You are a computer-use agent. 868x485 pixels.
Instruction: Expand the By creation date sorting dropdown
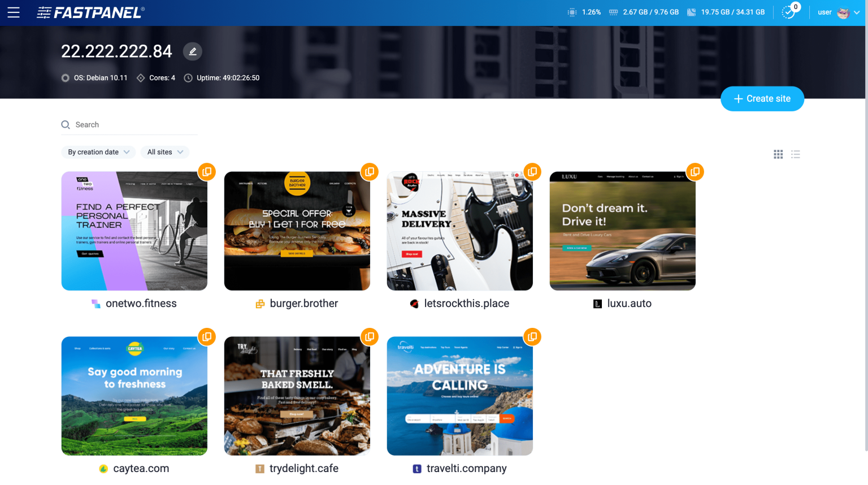(98, 151)
